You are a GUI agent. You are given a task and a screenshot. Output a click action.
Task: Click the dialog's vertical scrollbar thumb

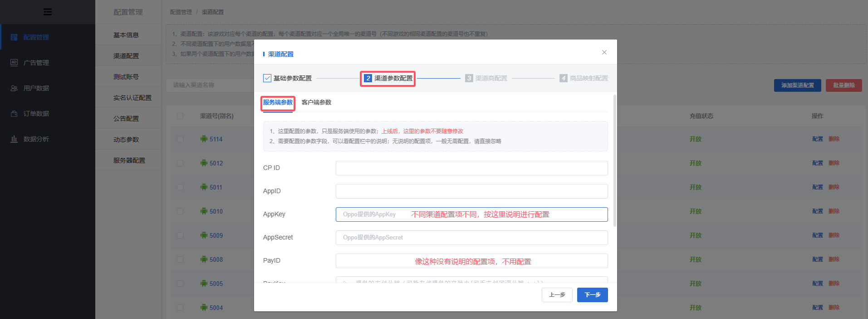point(615,160)
